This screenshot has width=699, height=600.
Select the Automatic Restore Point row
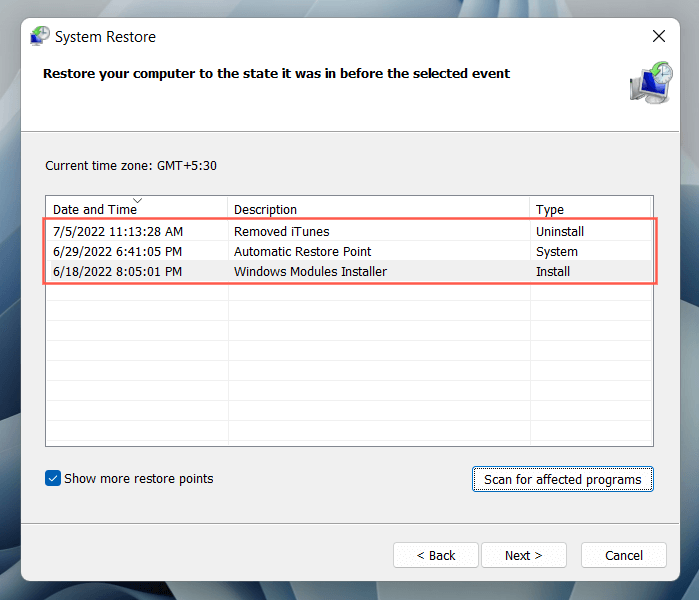click(295, 252)
